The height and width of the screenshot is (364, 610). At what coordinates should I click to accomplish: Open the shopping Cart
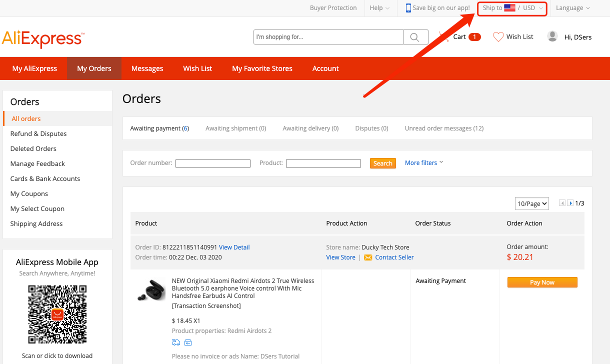[x=459, y=37]
